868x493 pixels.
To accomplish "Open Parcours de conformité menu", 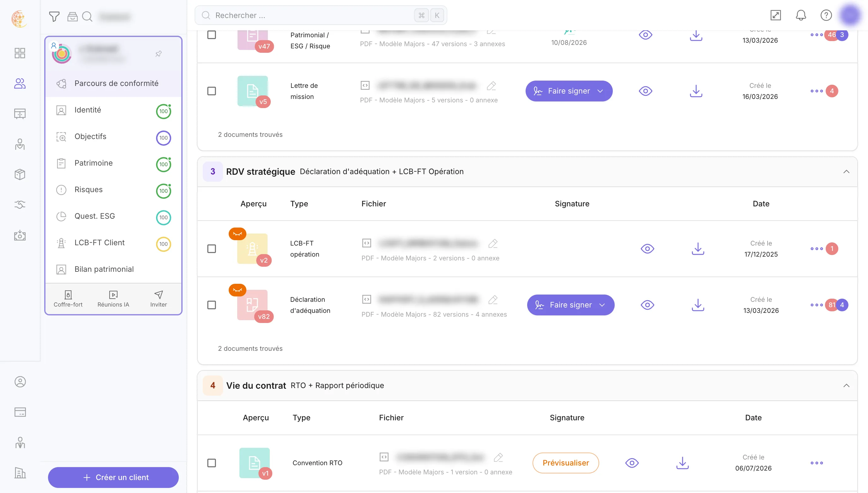I will click(113, 84).
